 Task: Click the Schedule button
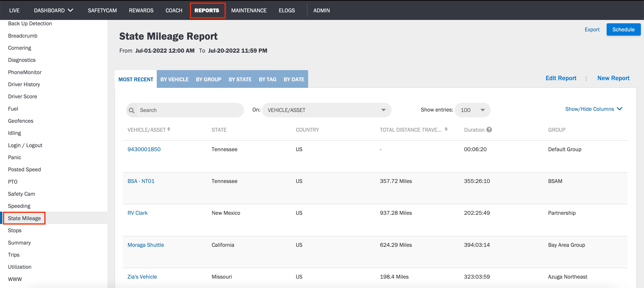tap(623, 29)
